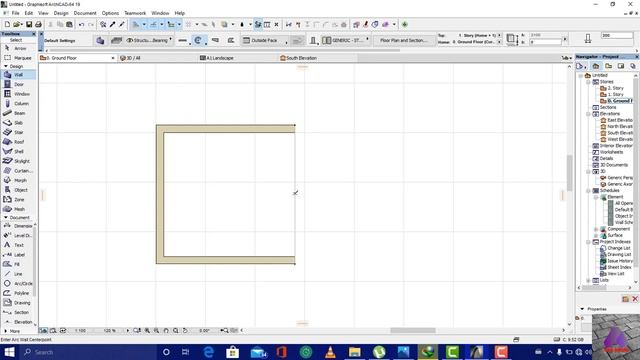
Task: Select the Zone tool
Action: (18, 200)
